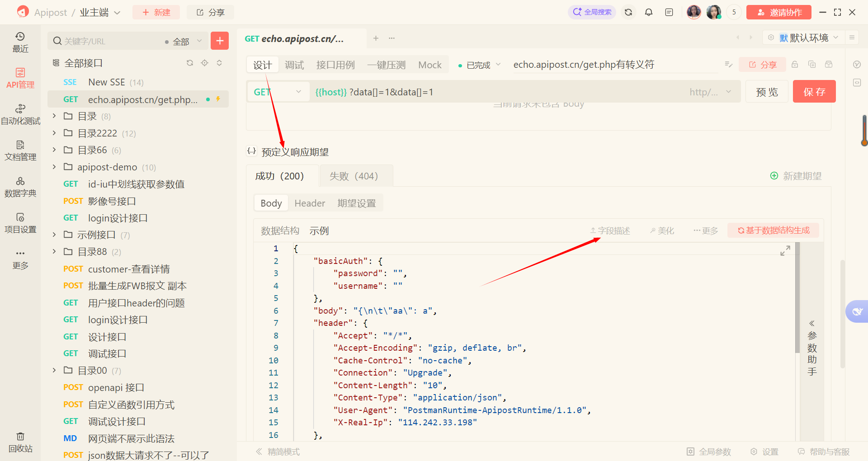
Task: Open the 最近 recent history panel
Action: click(x=20, y=42)
